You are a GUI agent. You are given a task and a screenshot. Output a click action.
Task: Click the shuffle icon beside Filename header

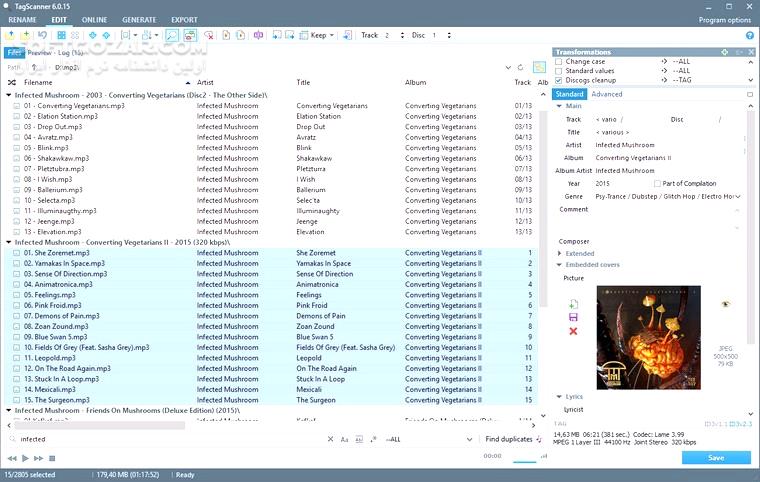[x=12, y=82]
